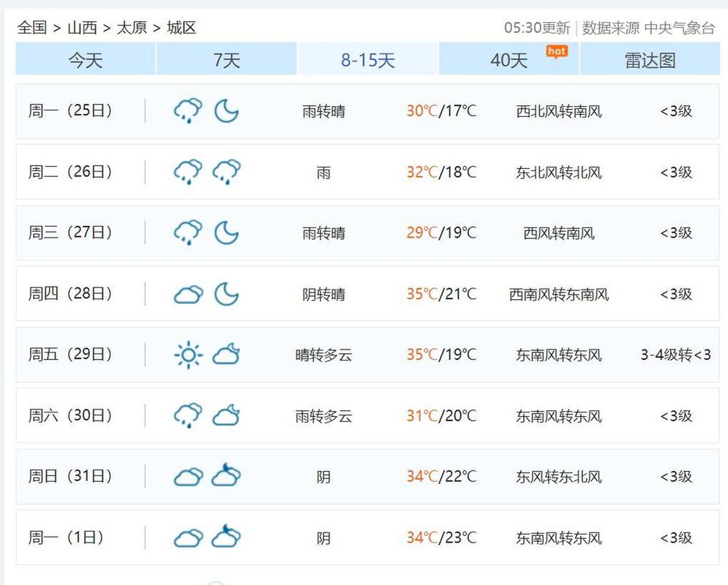The image size is (728, 585).
Task: Click 城区 in the breadcrumb
Action: [x=181, y=27]
